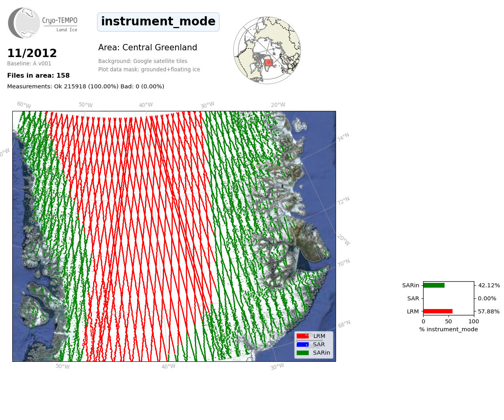Click the Arctic globe inset map
The width and height of the screenshot is (504, 420).
tap(267, 50)
